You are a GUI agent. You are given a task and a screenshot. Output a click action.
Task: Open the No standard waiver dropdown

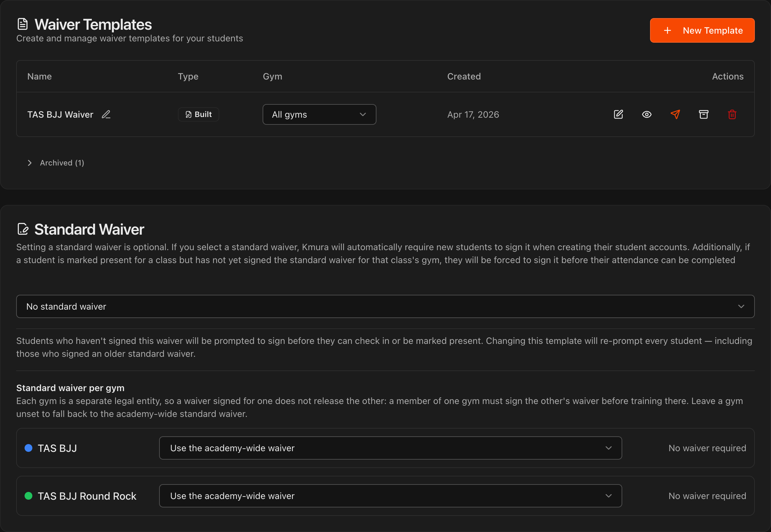click(x=385, y=306)
